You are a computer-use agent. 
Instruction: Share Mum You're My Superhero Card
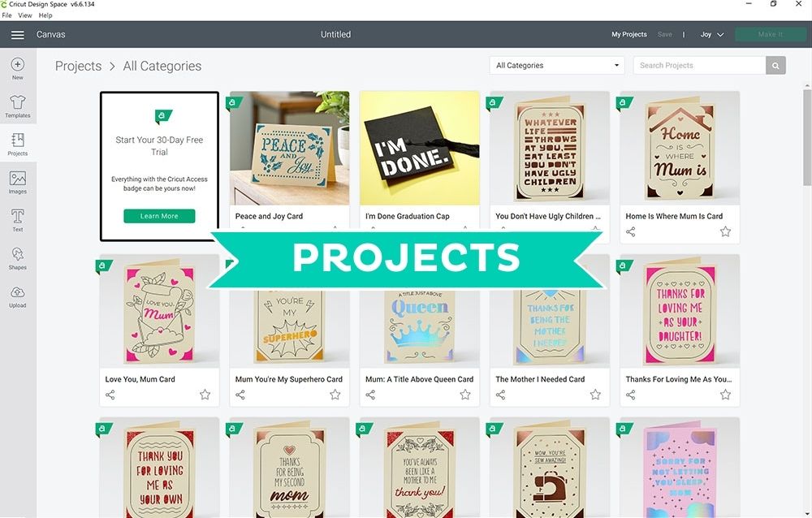click(240, 395)
